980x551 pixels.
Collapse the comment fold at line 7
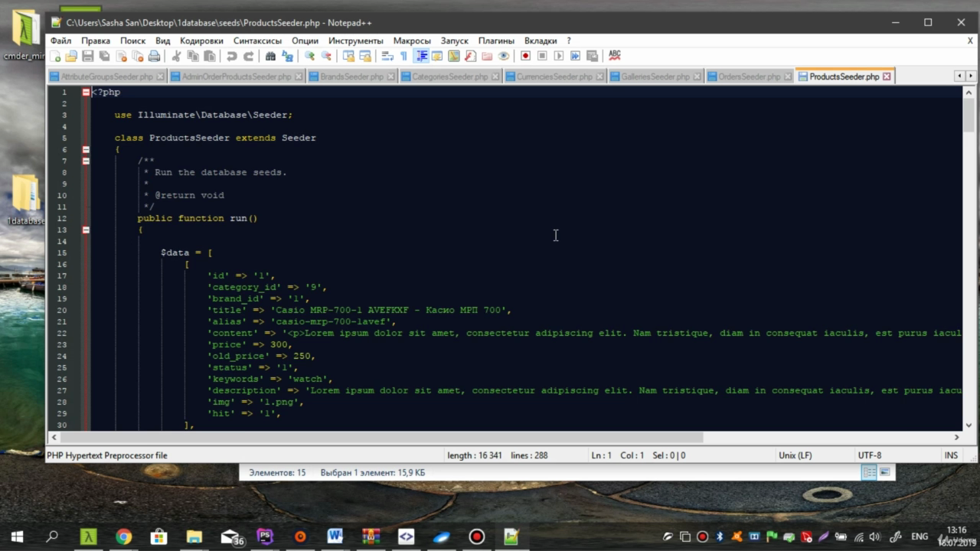[86, 161]
